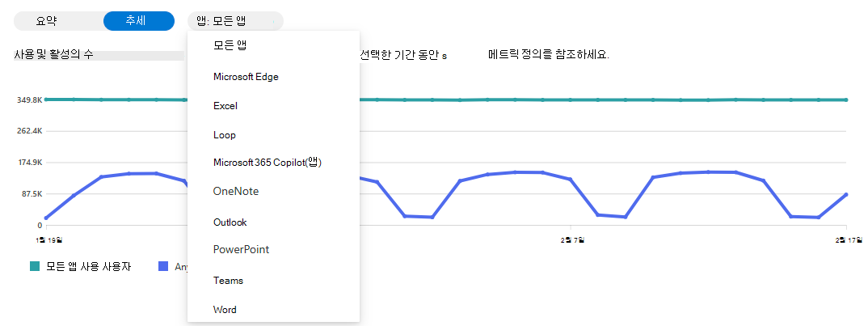Image resolution: width=868 pixels, height=326 pixels.
Task: Select PowerPoint from the dropdown
Action: [241, 250]
